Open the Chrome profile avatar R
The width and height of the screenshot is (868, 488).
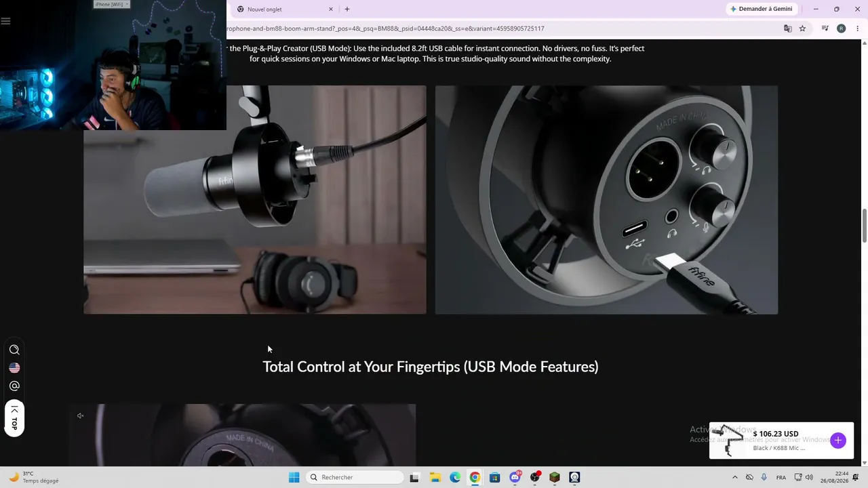(842, 28)
